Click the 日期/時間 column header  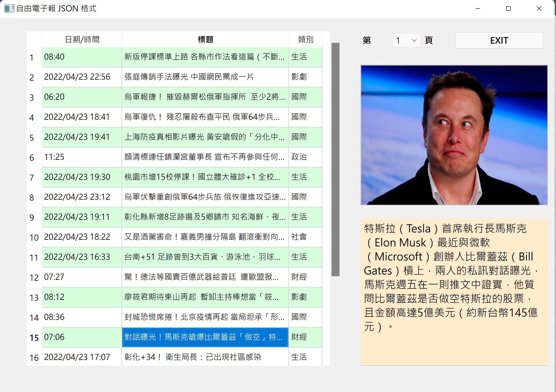point(82,39)
